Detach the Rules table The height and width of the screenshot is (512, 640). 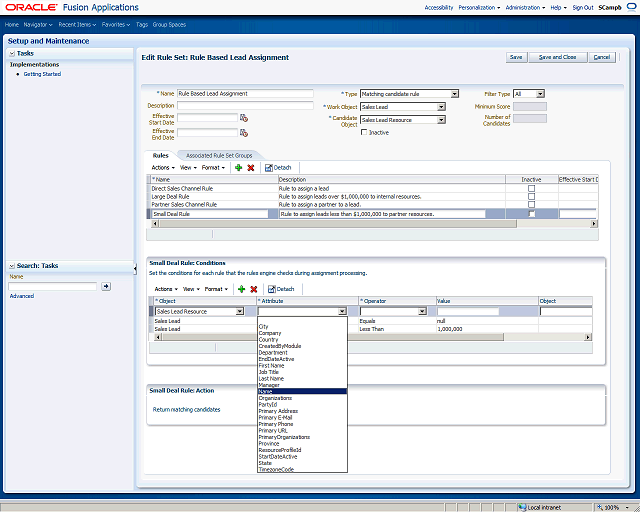coord(278,167)
